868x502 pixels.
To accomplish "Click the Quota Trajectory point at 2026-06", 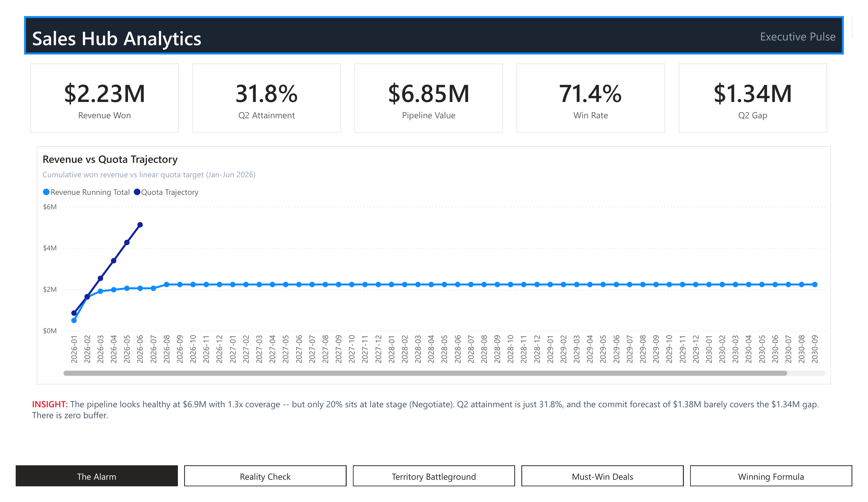I will (x=140, y=225).
